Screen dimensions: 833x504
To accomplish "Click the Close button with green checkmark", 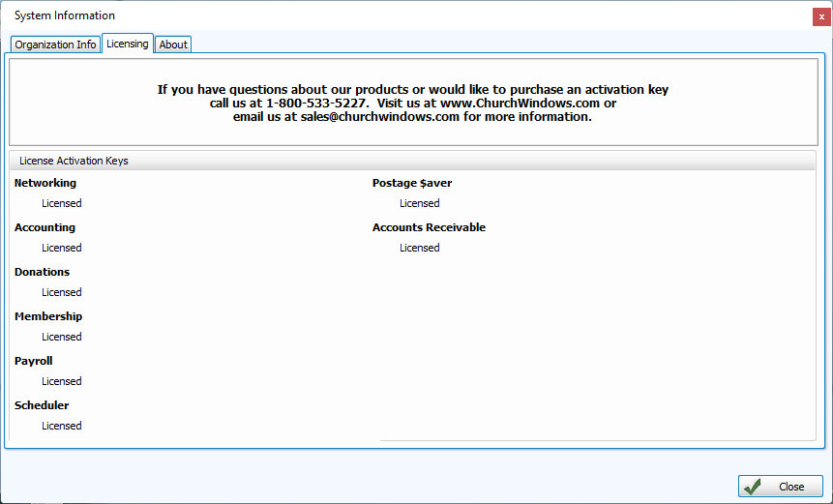I will [780, 487].
